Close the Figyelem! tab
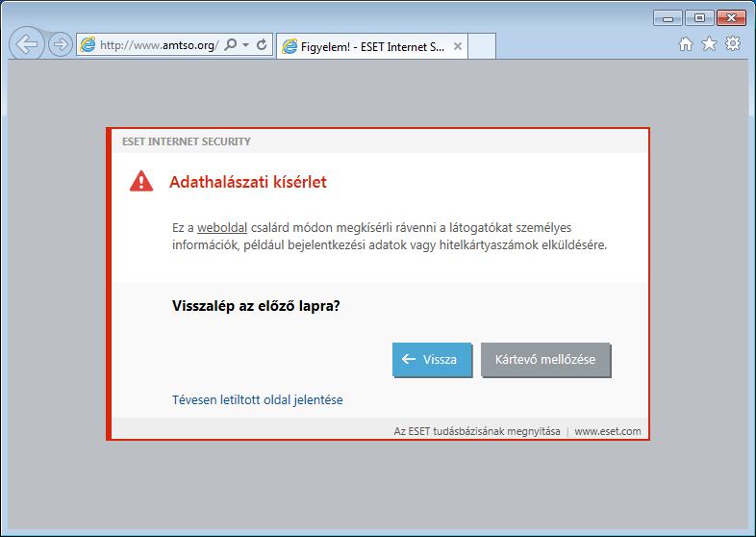This screenshot has height=537, width=756. click(x=458, y=46)
